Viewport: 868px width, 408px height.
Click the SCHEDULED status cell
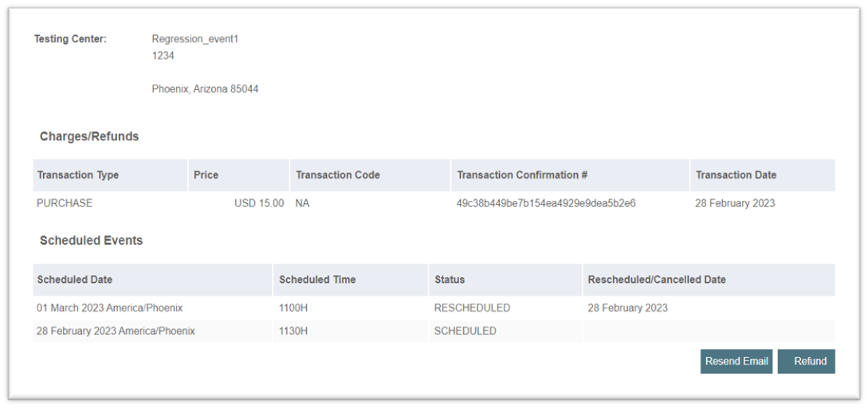[x=465, y=331]
